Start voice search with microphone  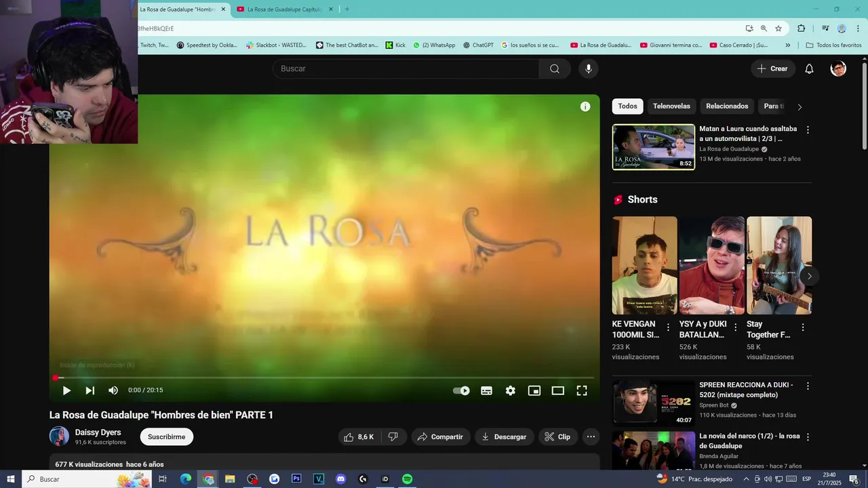[x=589, y=68]
